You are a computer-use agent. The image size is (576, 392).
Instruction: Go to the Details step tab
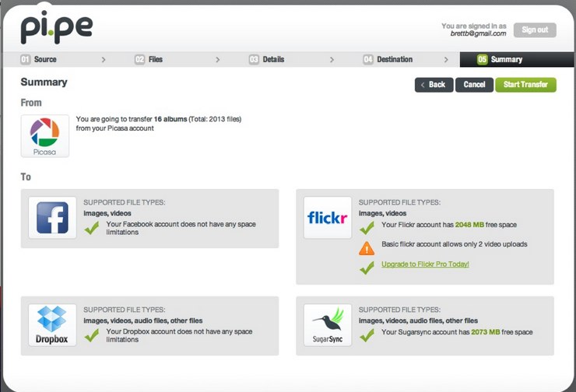pyautogui.click(x=289, y=59)
